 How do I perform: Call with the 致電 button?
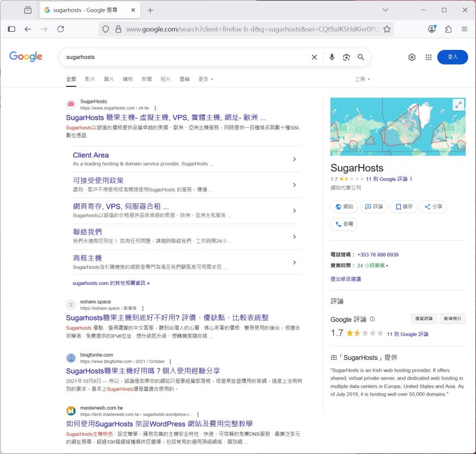(344, 224)
